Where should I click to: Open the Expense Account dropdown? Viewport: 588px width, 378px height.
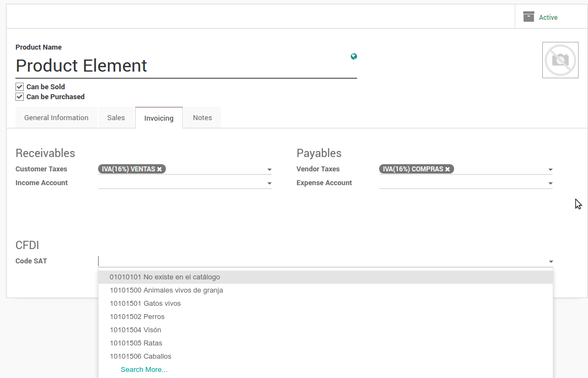point(550,183)
